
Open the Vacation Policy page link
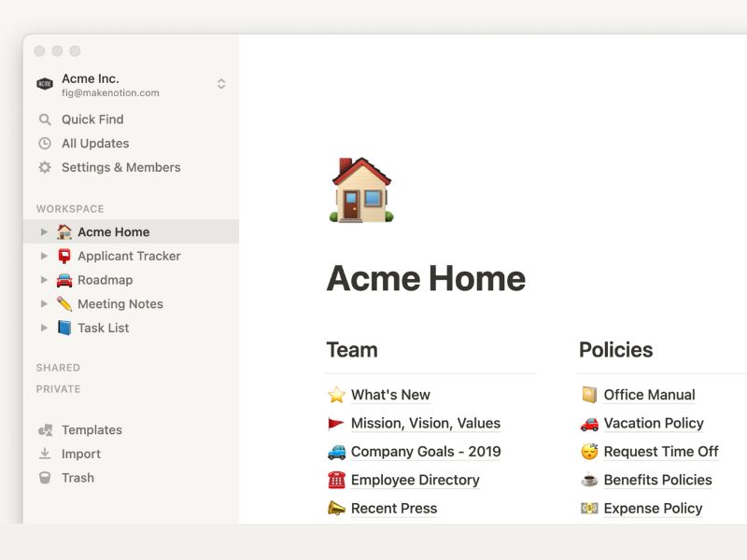pyautogui.click(x=653, y=423)
